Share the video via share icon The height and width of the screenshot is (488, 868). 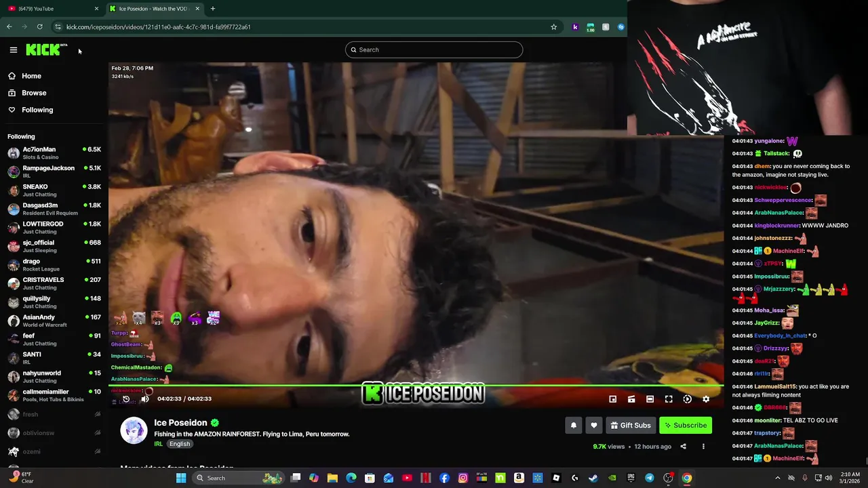click(683, 447)
